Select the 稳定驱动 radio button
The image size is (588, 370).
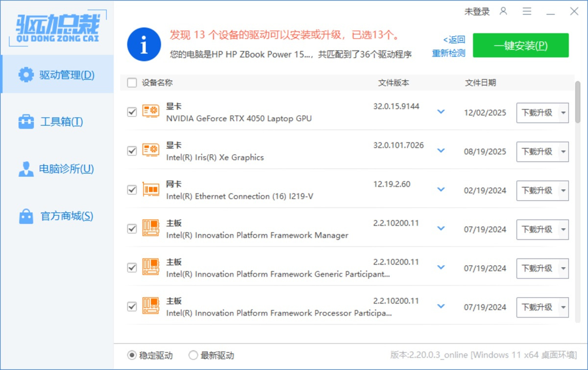pyautogui.click(x=132, y=355)
